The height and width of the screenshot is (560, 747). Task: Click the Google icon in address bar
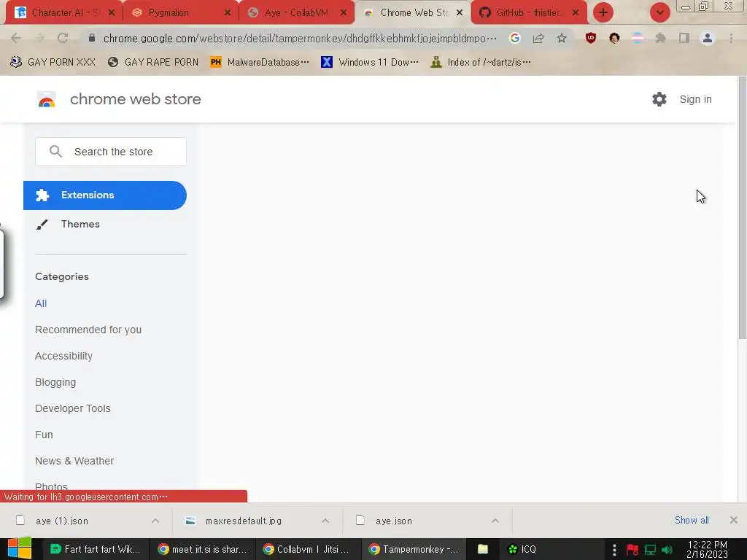pos(514,38)
